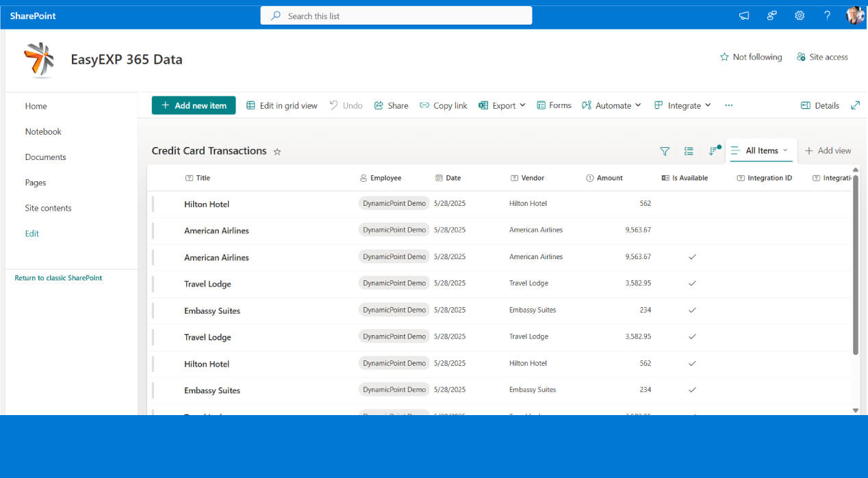Viewport: 868px width, 478px height.
Task: Open the Automate dropdown
Action: point(612,105)
